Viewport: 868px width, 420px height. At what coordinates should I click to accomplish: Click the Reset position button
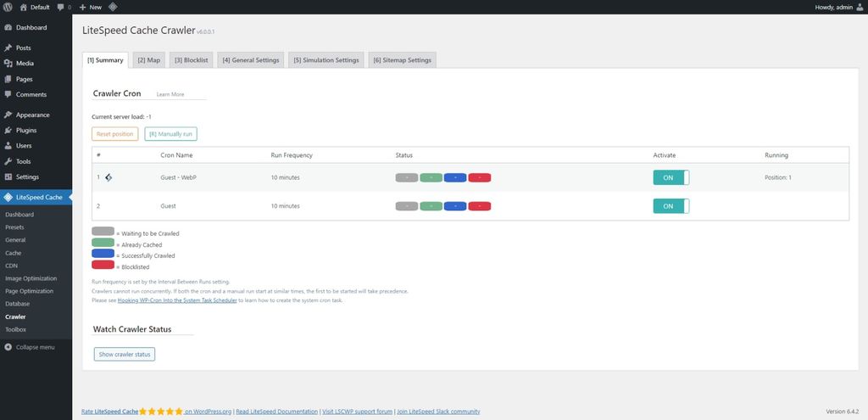pyautogui.click(x=115, y=134)
